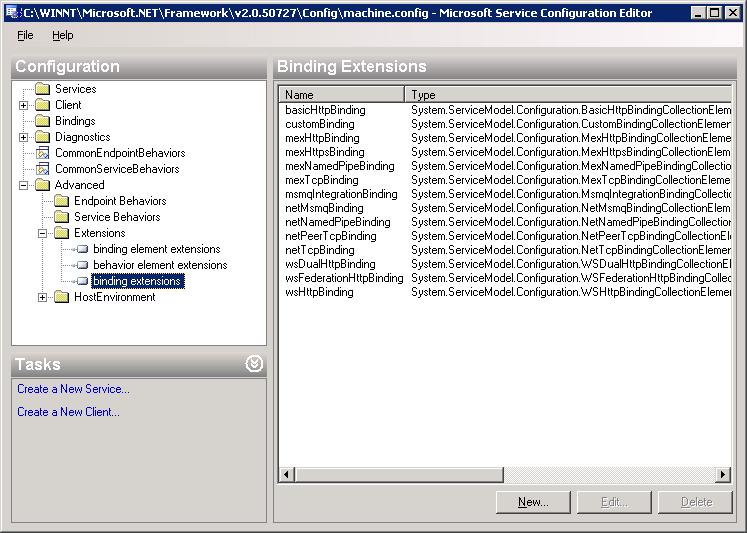Expand the Client tree node
Viewport: 747px width, 533px height.
[x=23, y=105]
